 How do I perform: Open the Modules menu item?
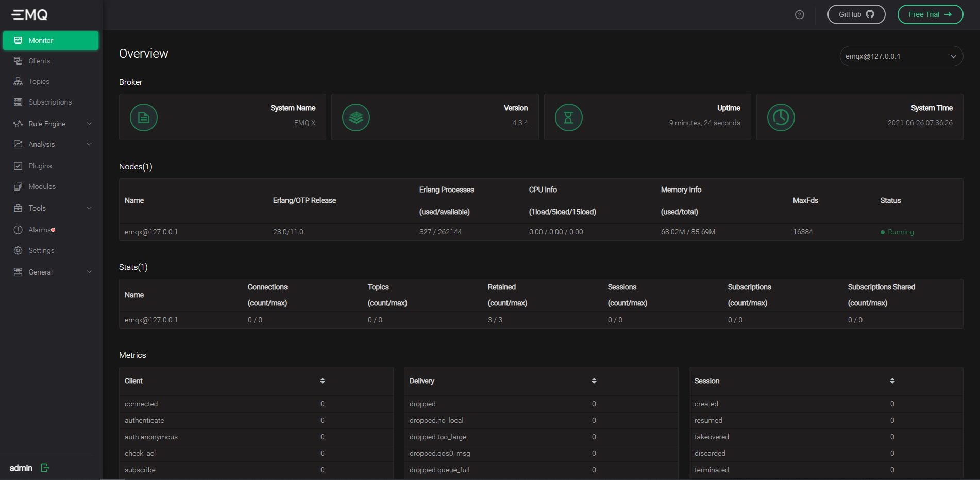pos(50,186)
